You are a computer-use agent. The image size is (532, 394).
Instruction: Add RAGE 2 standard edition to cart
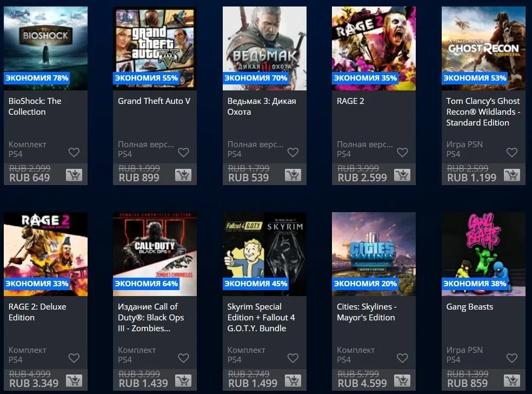[x=402, y=175]
